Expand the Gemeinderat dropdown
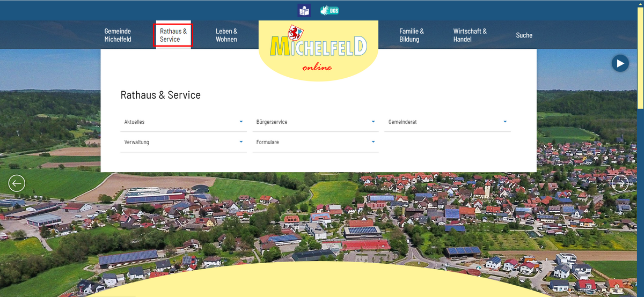This screenshot has height=297, width=644. pyautogui.click(x=448, y=122)
